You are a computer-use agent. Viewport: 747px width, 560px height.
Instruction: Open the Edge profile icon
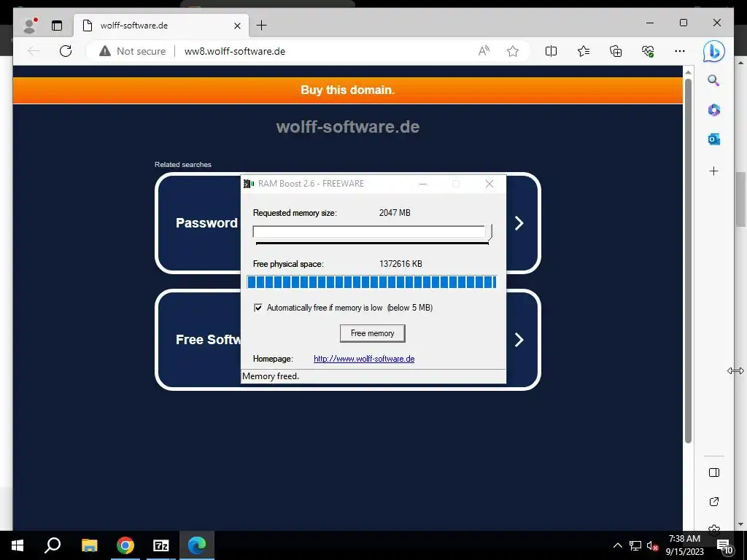click(x=30, y=26)
